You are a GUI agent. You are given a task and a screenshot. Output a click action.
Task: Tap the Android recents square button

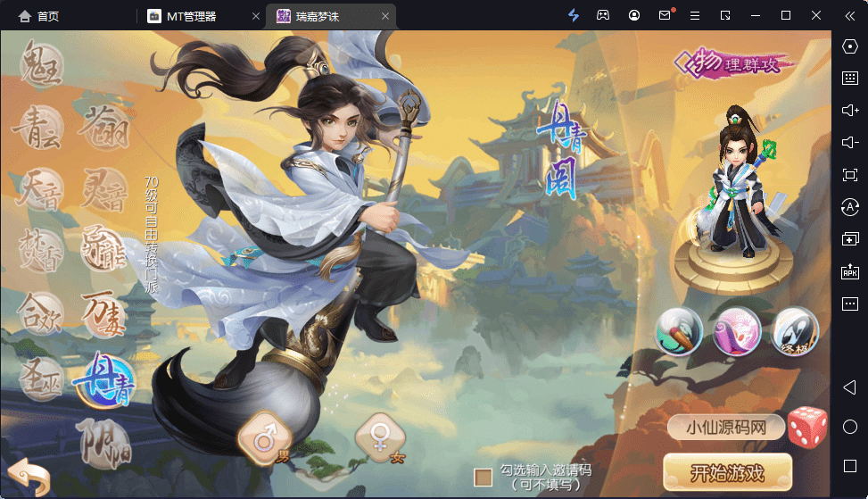click(850, 466)
